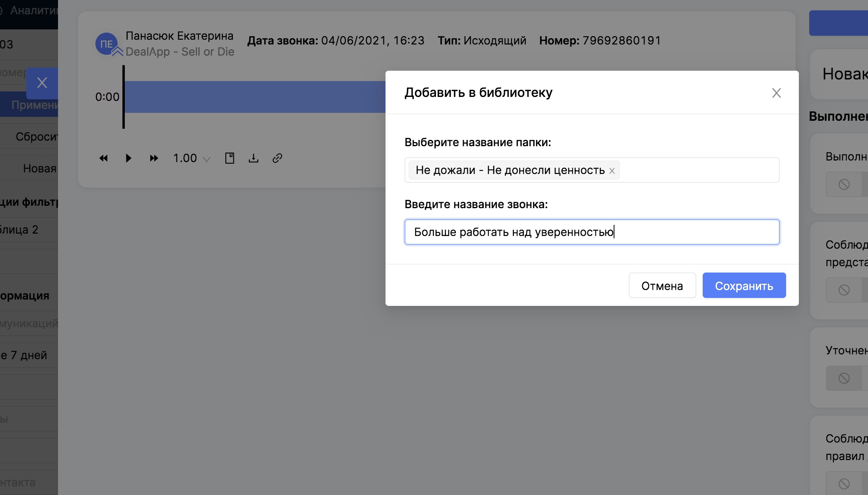The image size is (868, 495).
Task: Select the 'Новая' item in left sidebar
Action: (x=39, y=168)
